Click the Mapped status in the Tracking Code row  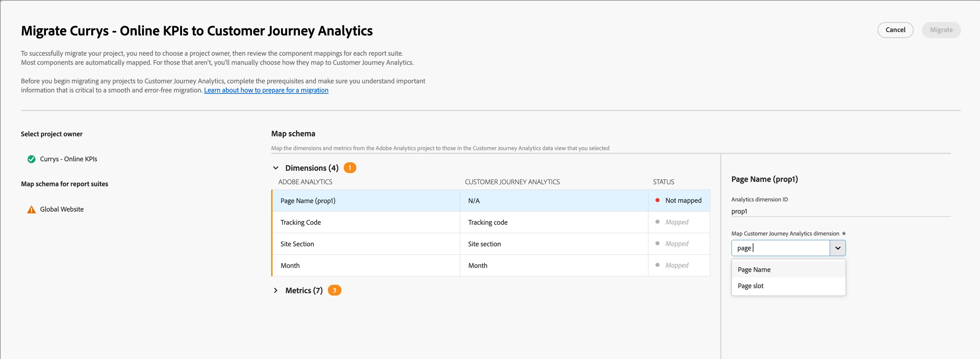[x=676, y=222]
